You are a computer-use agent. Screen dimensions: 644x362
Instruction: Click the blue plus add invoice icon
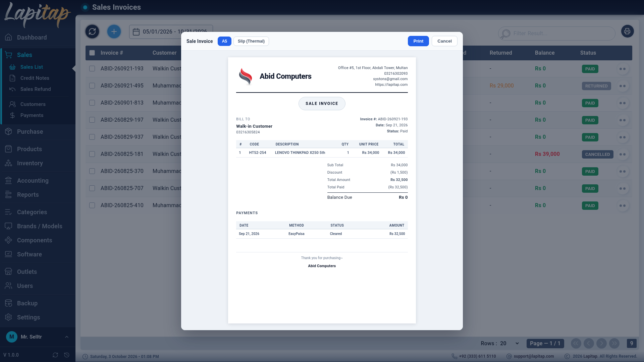pos(114,32)
